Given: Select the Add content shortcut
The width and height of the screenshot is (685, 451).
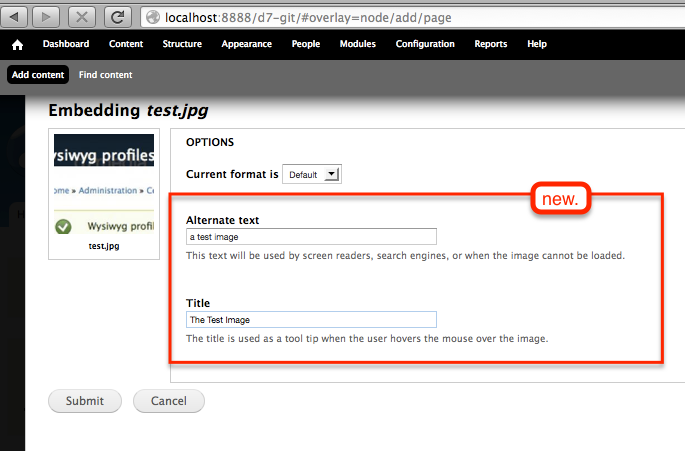Looking at the screenshot, I should [38, 75].
